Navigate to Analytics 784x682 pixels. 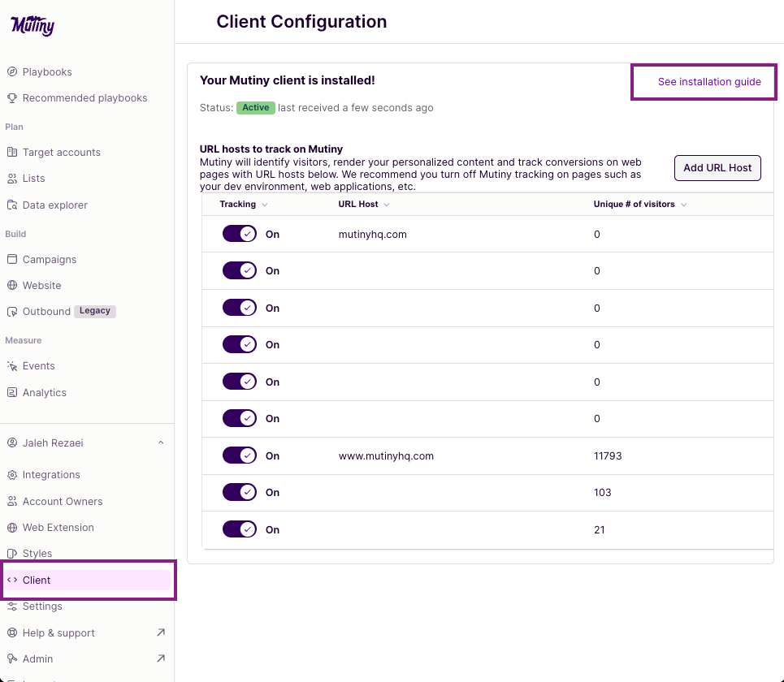pos(45,393)
